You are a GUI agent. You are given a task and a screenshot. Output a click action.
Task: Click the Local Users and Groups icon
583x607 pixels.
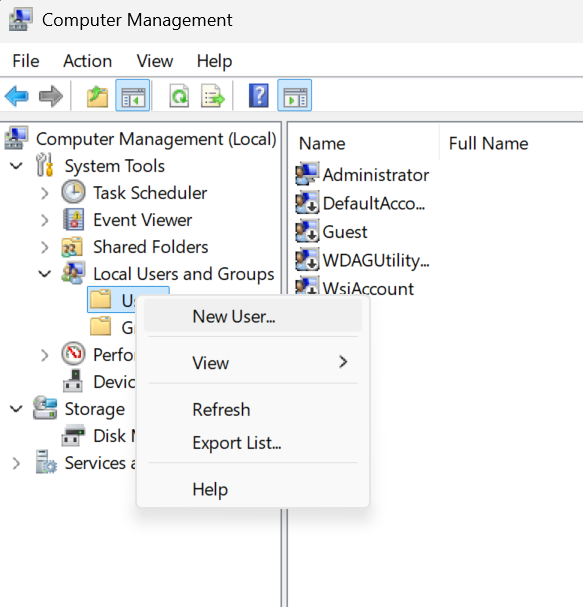[73, 273]
